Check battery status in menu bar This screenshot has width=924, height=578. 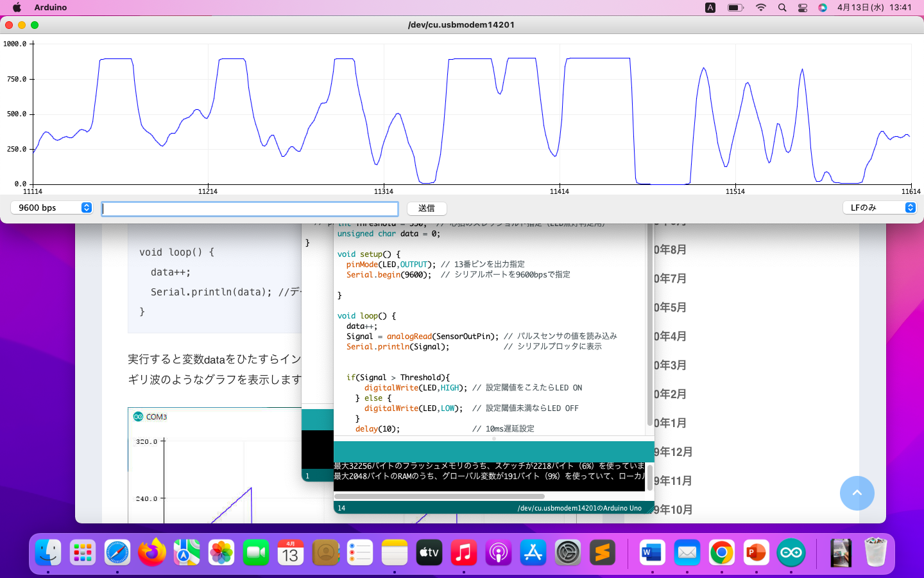point(735,8)
